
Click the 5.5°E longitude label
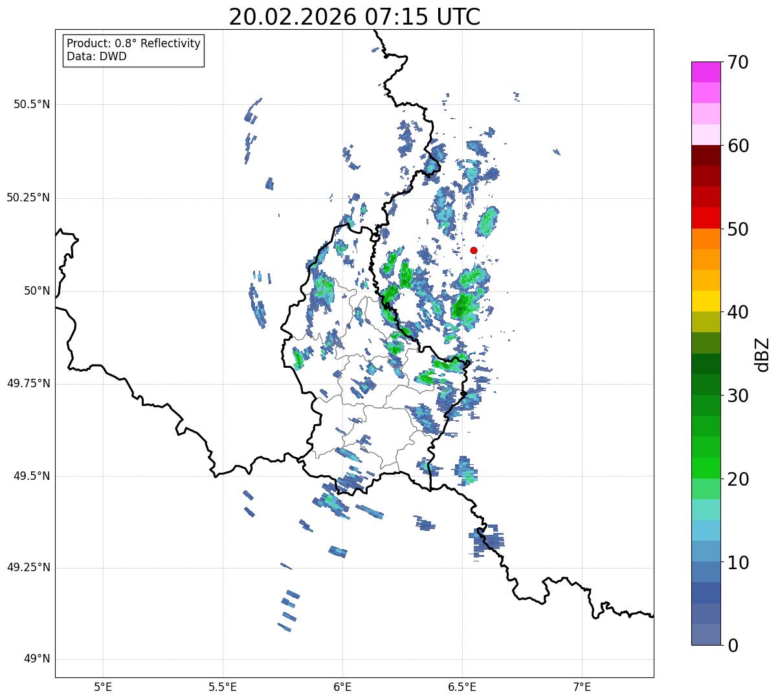coord(223,686)
